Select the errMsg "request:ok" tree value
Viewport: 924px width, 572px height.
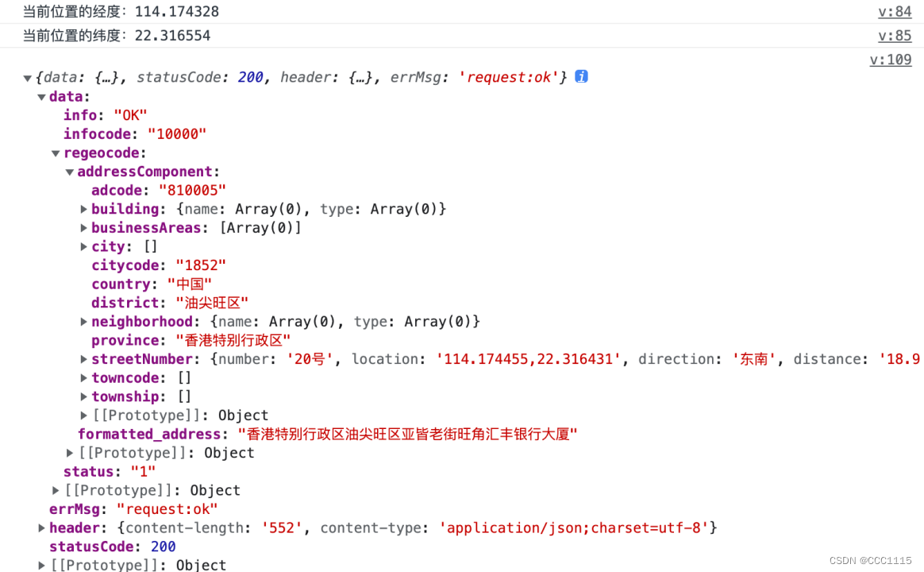point(167,509)
